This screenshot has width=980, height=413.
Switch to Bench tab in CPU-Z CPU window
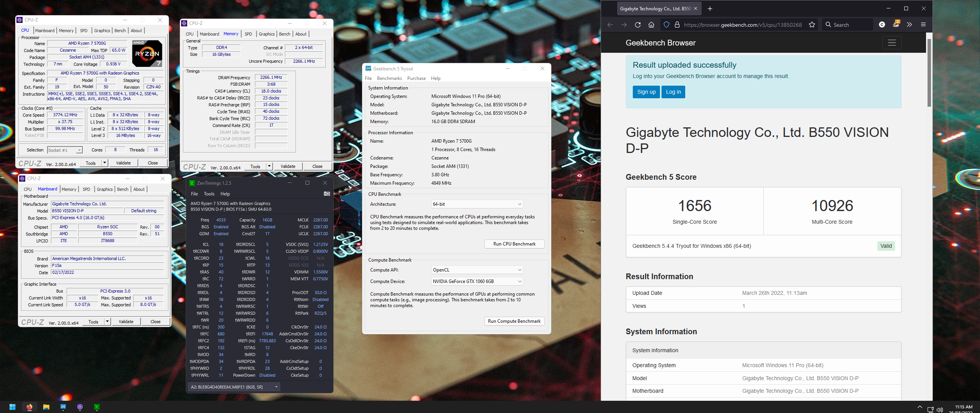point(120,31)
